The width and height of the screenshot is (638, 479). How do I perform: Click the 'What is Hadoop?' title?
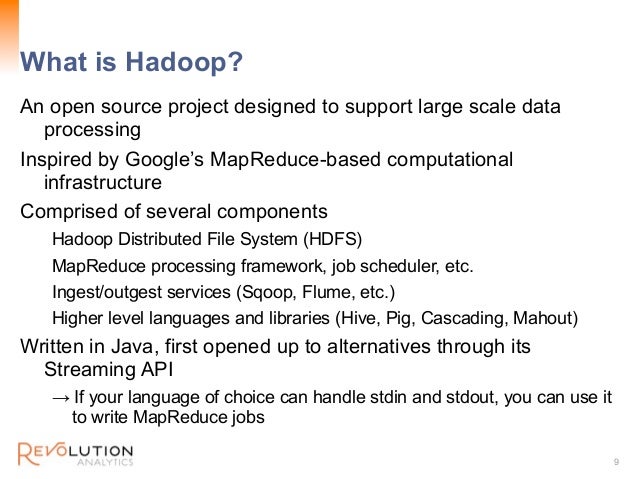131,62
